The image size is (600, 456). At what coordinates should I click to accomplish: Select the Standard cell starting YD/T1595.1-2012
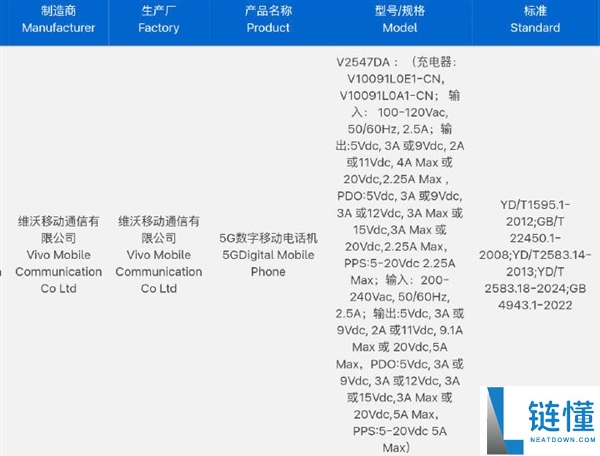point(535,255)
